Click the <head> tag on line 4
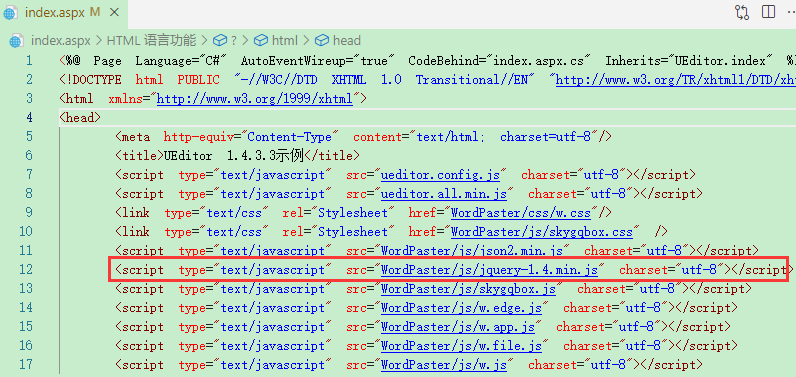Screen dimensions: 796x377 80,118
